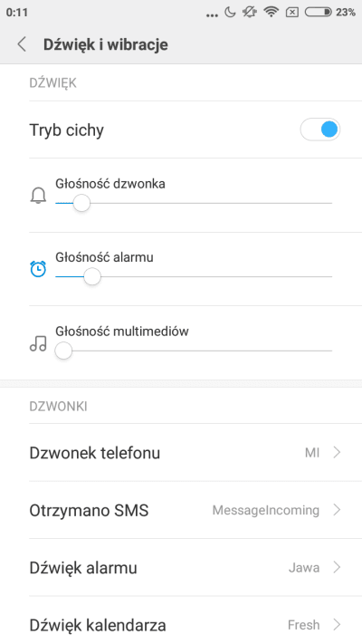Viewport: 362px width, 644px height.
Task: Tap the do-not-disturb moon icon
Action: point(230,13)
